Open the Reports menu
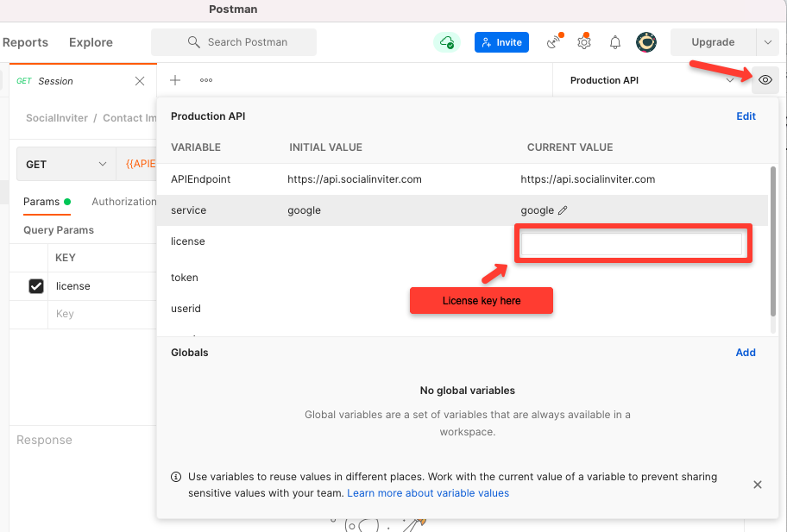Screen dimensions: 787x532 point(25,42)
